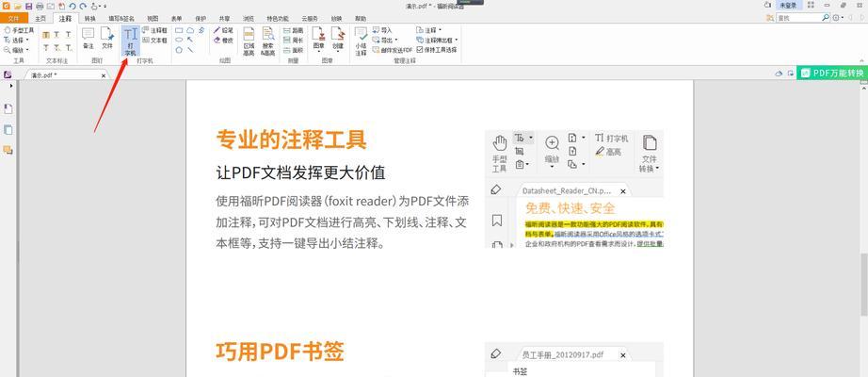Open the 搜索&高亮 search and highlight tool
The width and height of the screenshot is (868, 377).
[x=268, y=41]
